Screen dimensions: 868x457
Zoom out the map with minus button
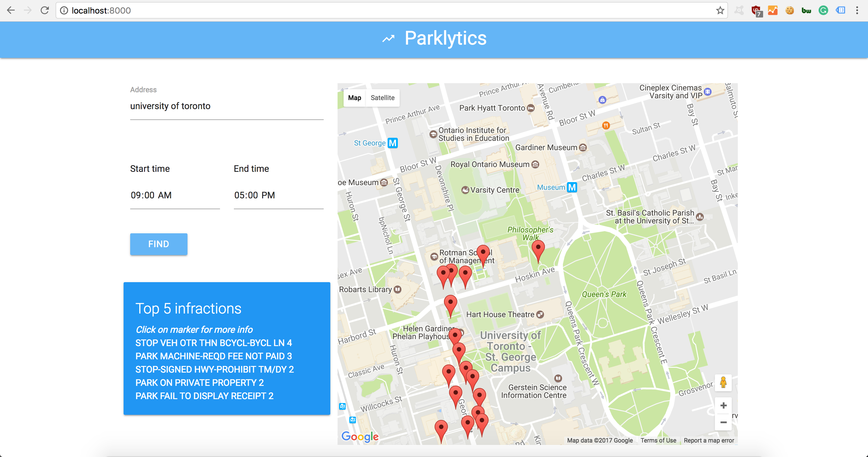coord(723,422)
